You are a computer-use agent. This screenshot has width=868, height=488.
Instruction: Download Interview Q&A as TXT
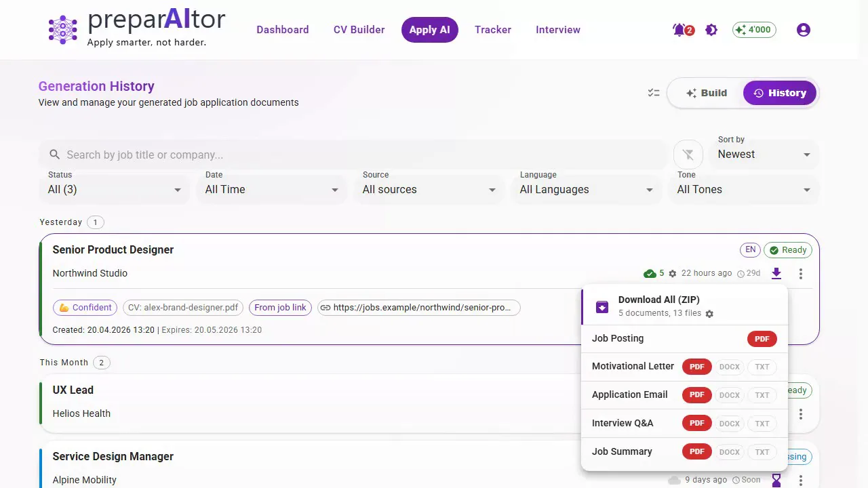[x=762, y=424]
